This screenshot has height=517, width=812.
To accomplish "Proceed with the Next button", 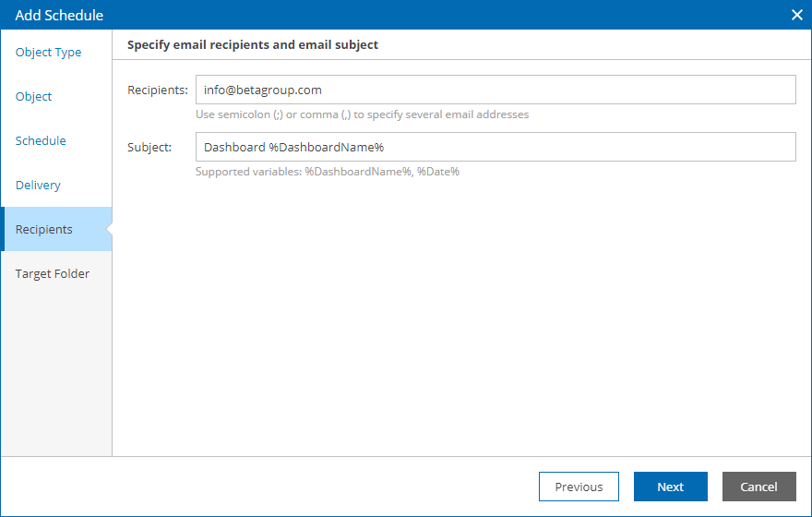I will tap(670, 487).
